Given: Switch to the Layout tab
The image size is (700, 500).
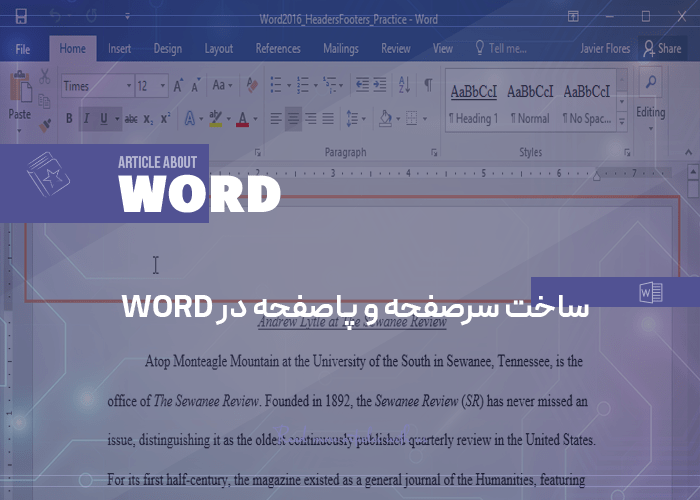Looking at the screenshot, I should pyautogui.click(x=219, y=49).
